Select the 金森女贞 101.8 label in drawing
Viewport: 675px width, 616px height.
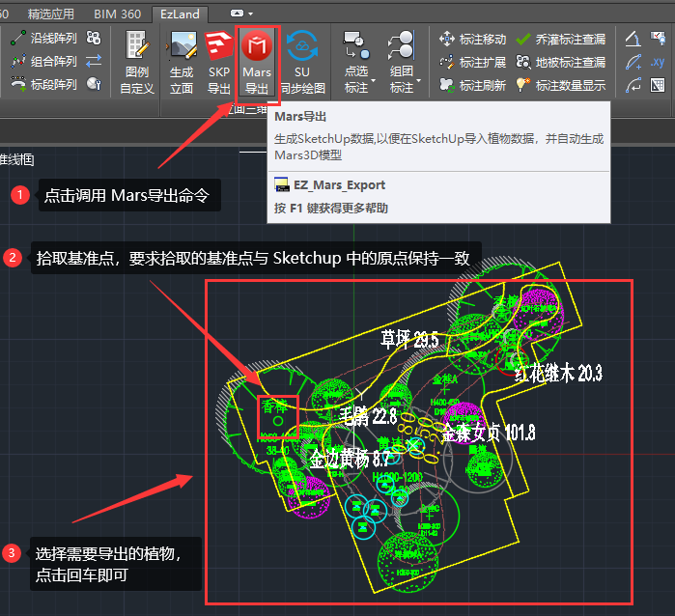tap(489, 433)
